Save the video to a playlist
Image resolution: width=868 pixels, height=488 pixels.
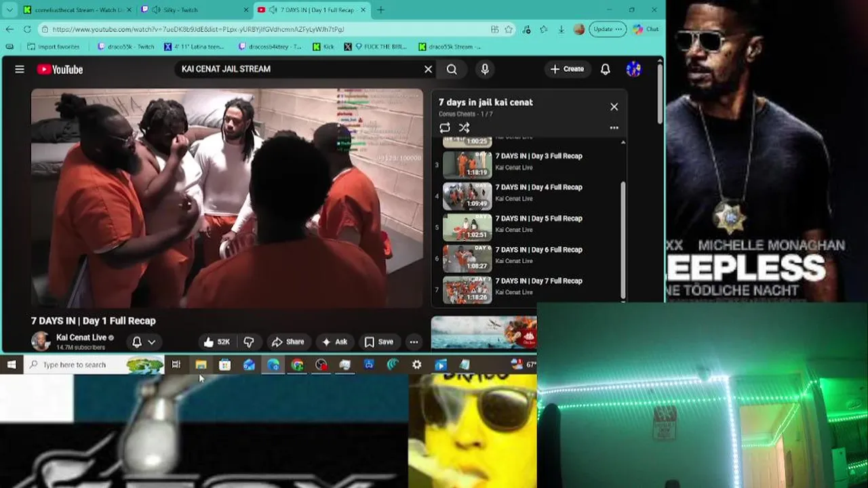pos(378,342)
